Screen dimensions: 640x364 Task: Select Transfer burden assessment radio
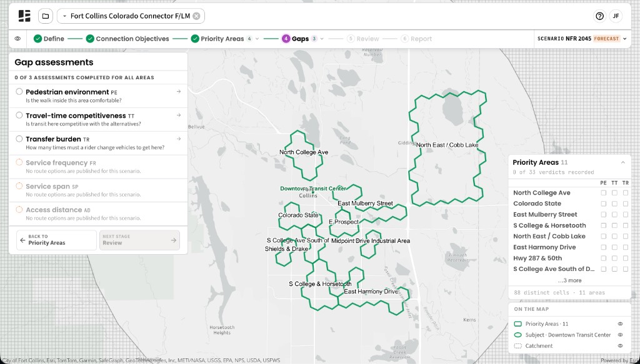[x=19, y=139]
